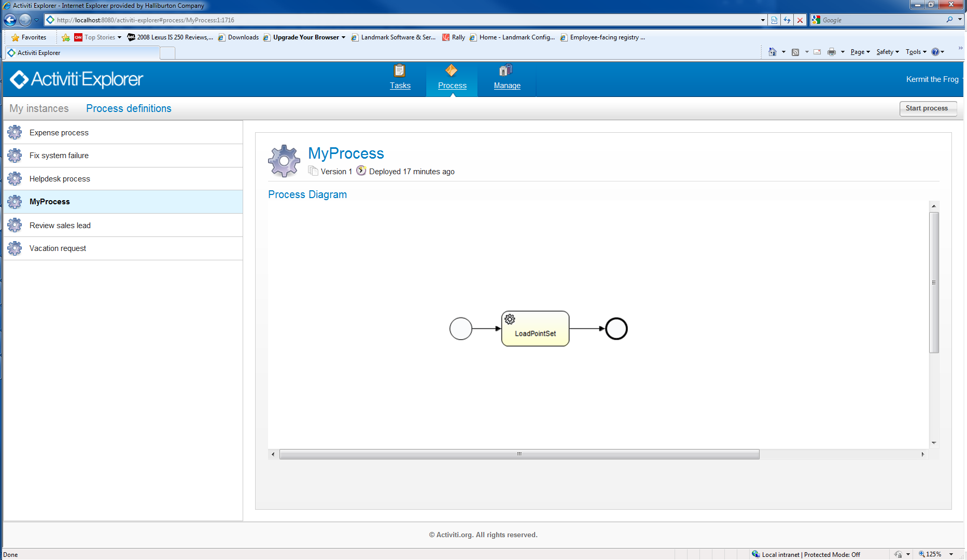The height and width of the screenshot is (560, 967).
Task: Open the Favorites star button
Action: coord(29,37)
